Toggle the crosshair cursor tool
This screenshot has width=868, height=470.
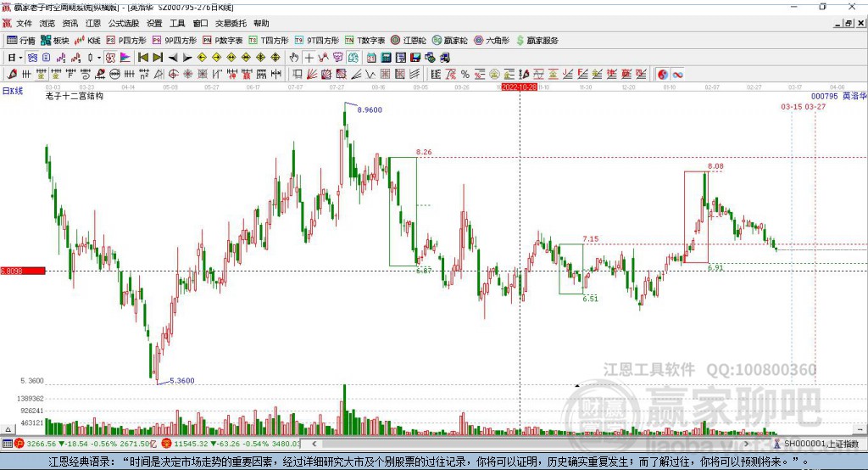click(309, 58)
